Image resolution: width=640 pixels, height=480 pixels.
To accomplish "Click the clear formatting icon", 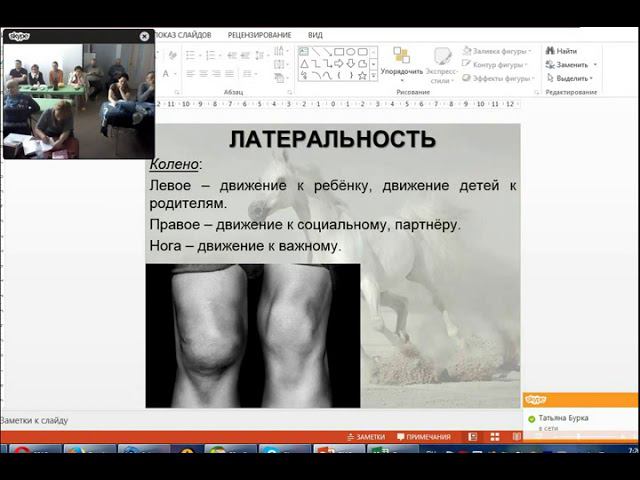I will pos(173,55).
